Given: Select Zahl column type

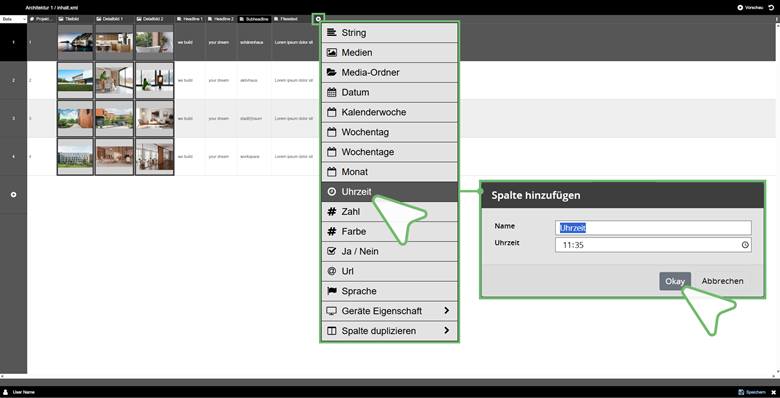Looking at the screenshot, I should click(x=389, y=212).
